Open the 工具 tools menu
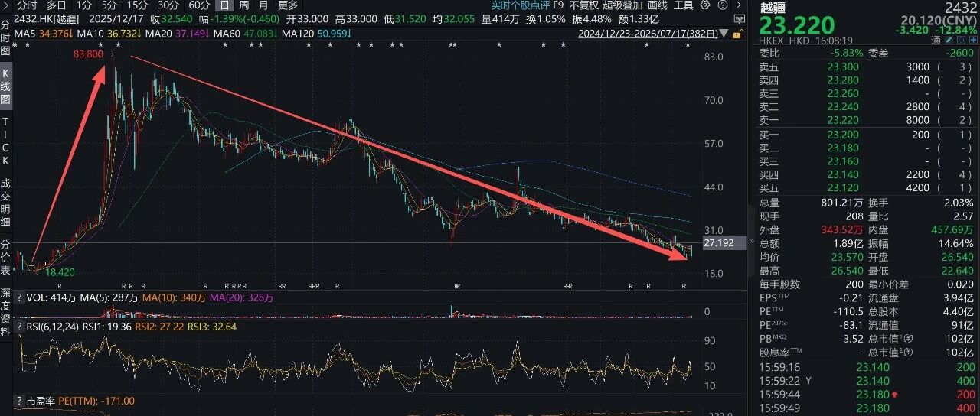980x416 pixels. click(x=684, y=5)
